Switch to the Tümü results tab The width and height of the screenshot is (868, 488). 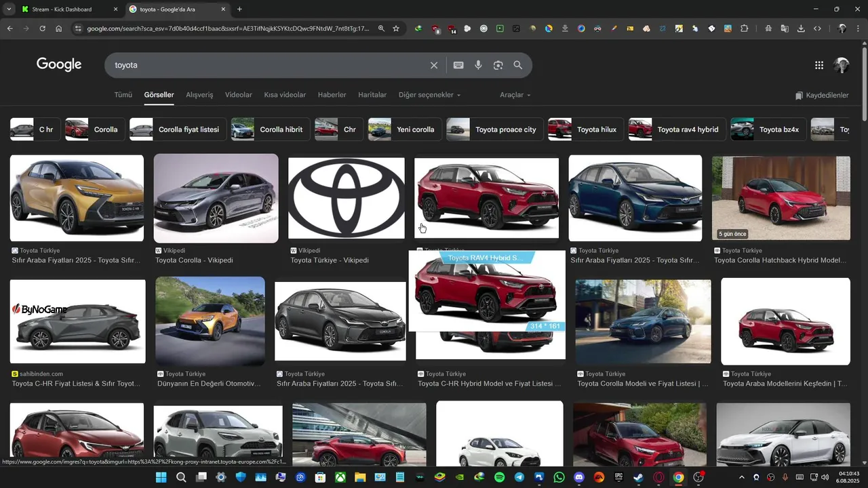point(123,95)
